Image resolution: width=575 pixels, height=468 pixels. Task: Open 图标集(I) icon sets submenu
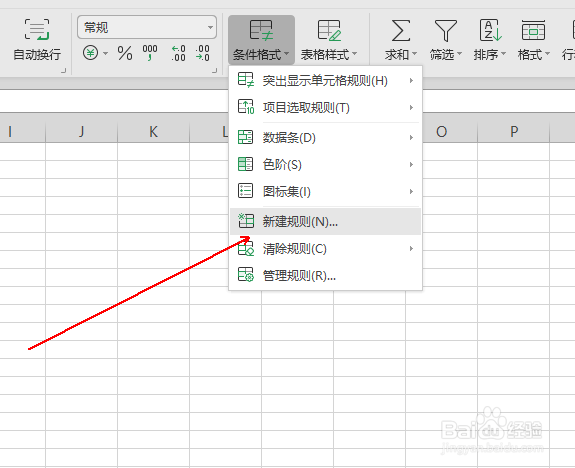pyautogui.click(x=325, y=191)
